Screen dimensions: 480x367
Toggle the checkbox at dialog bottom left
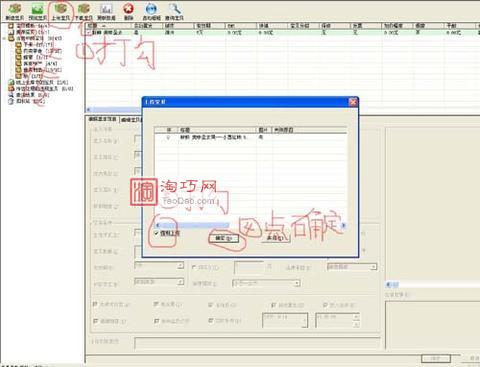[156, 233]
